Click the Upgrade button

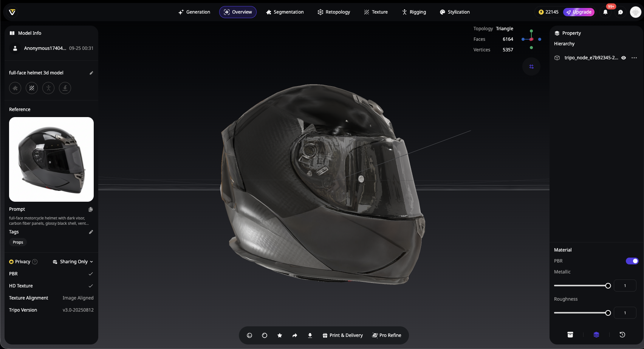point(579,12)
